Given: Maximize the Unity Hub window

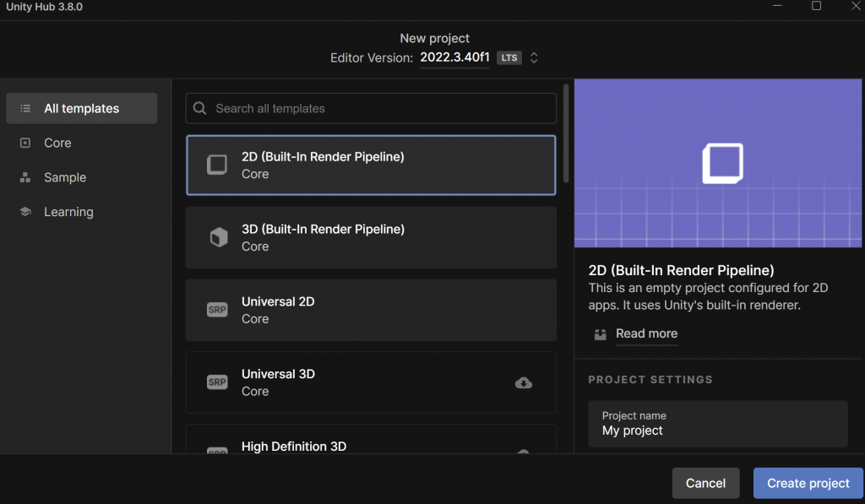Looking at the screenshot, I should tap(817, 6).
